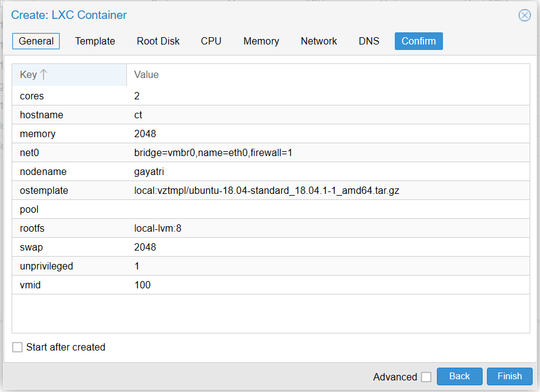Select the ostemplate row
The image size is (540, 392).
271,190
